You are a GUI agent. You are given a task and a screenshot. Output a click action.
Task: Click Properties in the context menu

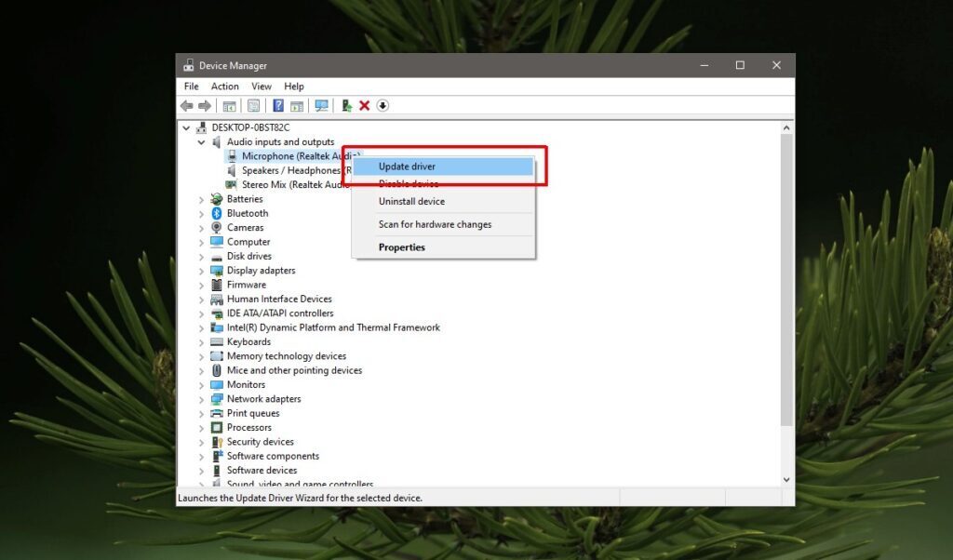(401, 247)
